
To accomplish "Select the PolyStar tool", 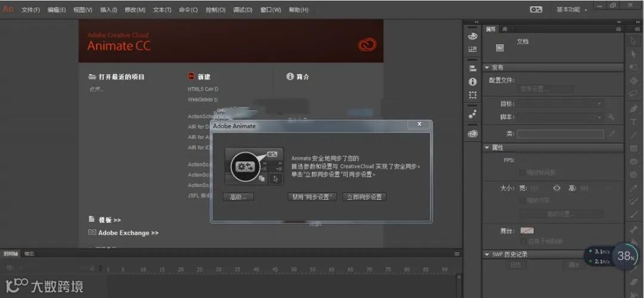I will coord(633,175).
